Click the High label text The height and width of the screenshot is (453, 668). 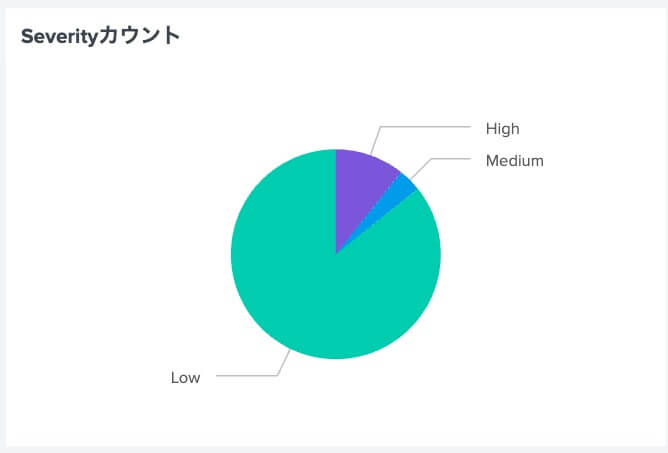click(x=502, y=128)
